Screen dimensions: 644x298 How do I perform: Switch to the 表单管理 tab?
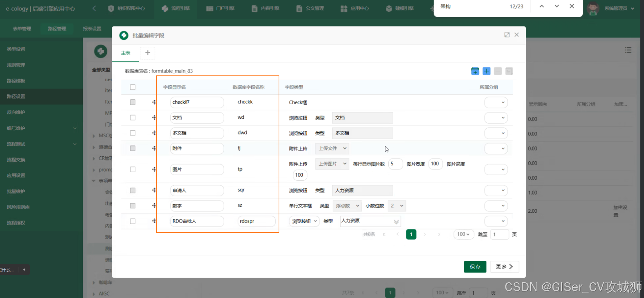click(22, 29)
